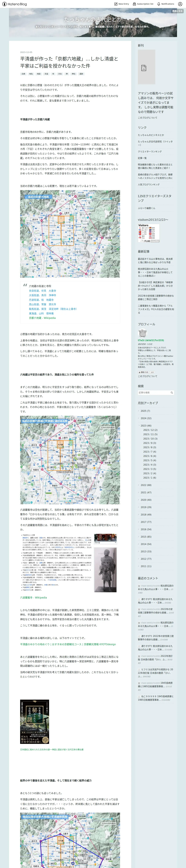Image resolution: width=186 pixels, height=868 pixels.
Task: Open sidebar link たっちゃんのビジネスとか
Action: click(x=151, y=135)
